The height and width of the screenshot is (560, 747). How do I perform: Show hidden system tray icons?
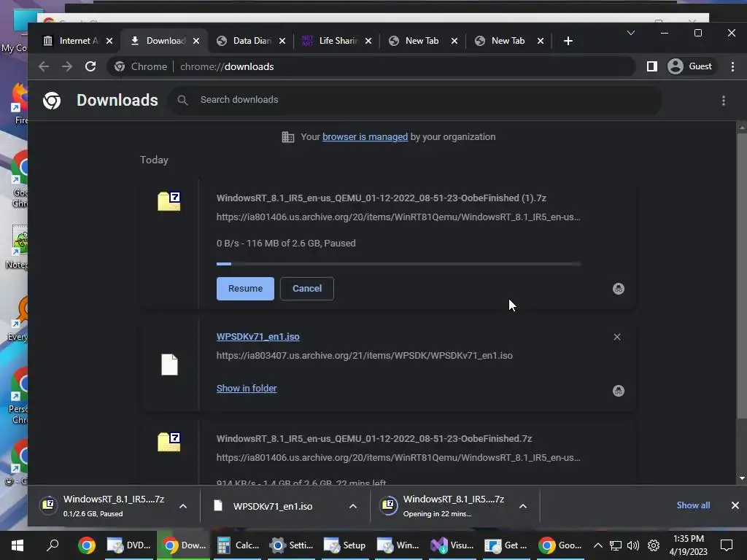[x=598, y=545]
